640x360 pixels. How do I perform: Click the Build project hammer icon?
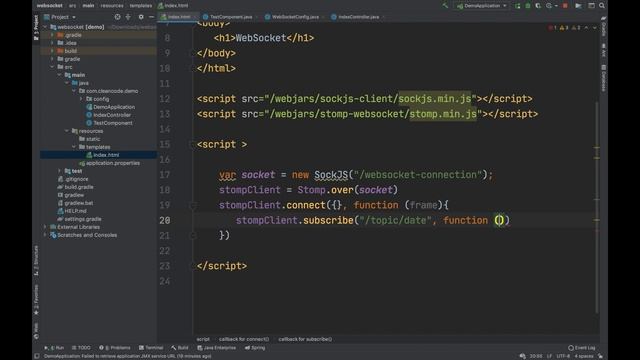[445, 6]
